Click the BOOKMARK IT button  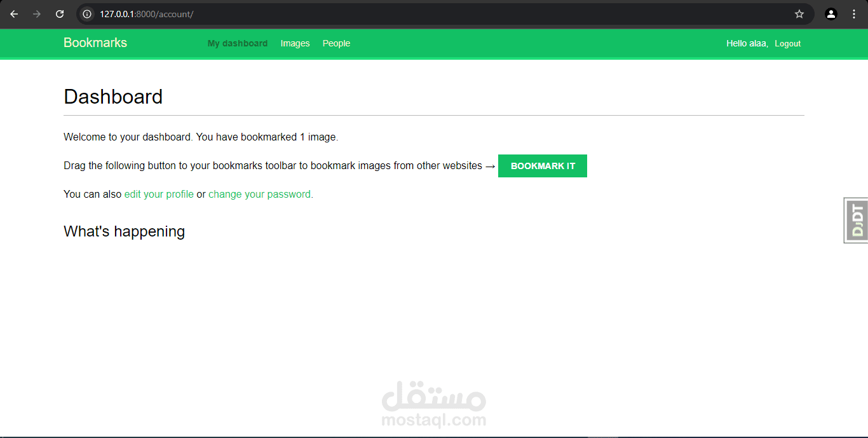click(x=543, y=166)
